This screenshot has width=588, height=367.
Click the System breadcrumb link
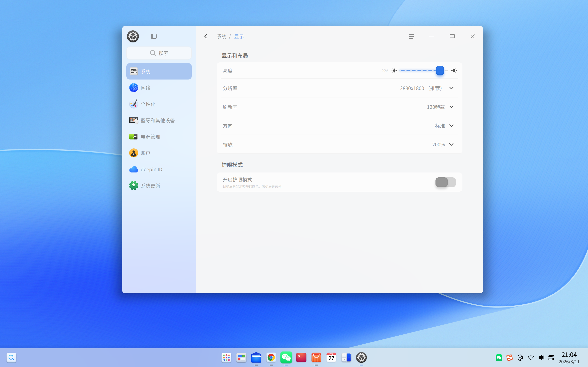tap(221, 36)
